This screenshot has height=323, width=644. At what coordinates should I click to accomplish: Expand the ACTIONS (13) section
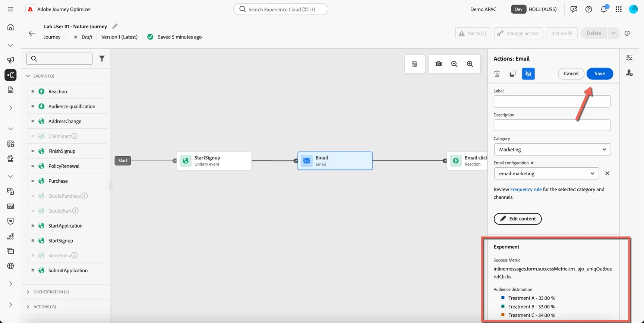(x=28, y=307)
